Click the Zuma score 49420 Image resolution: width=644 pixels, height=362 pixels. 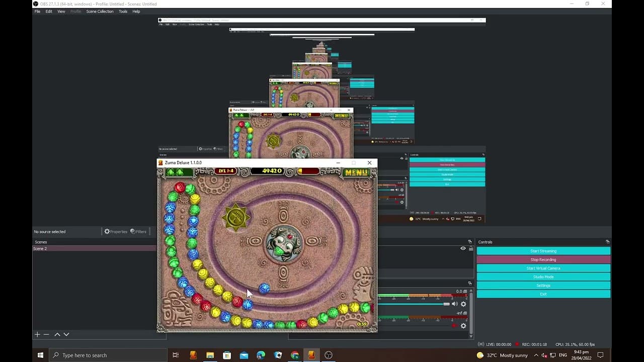click(272, 171)
